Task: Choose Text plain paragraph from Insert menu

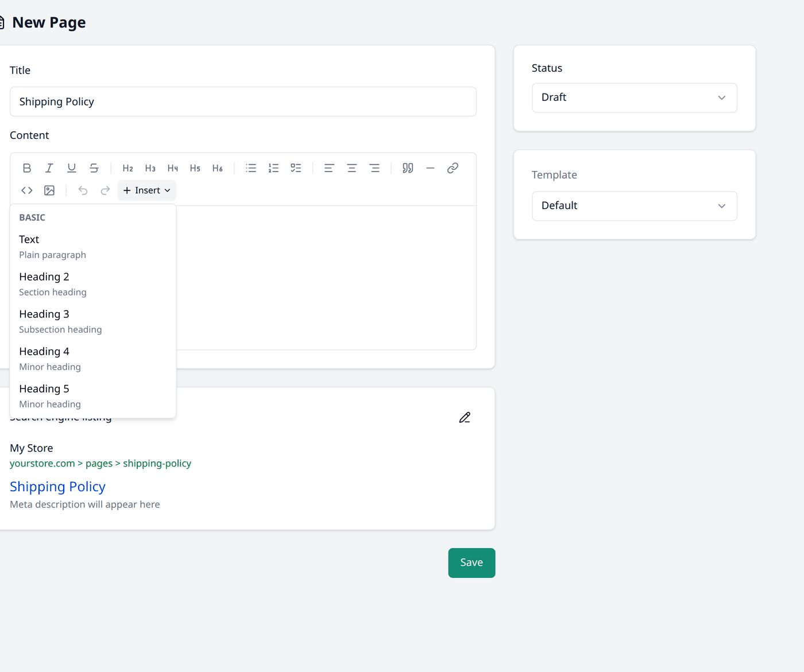Action: 93,247
